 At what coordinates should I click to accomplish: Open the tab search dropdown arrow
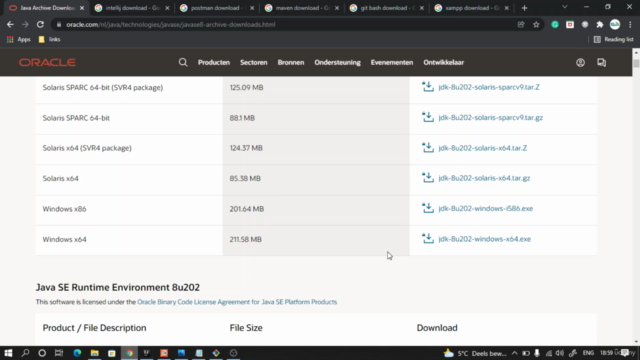(x=564, y=7)
